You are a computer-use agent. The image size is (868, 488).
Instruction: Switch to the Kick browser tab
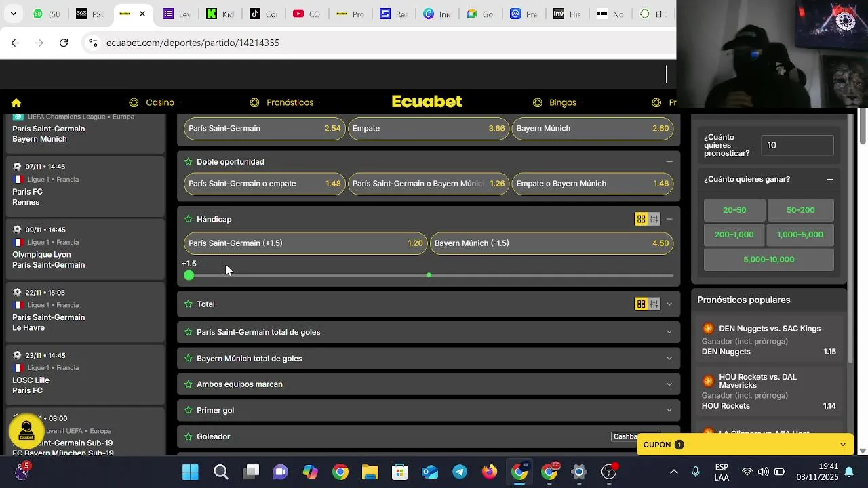tap(219, 14)
